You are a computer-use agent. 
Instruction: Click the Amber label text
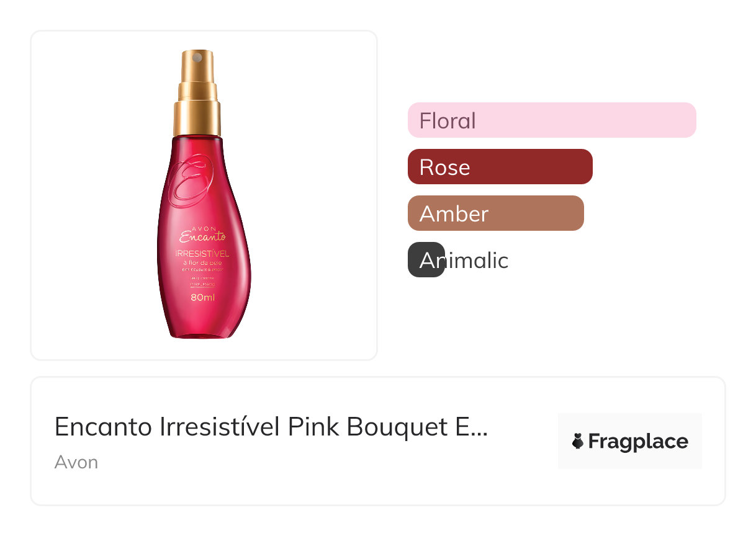coord(454,214)
